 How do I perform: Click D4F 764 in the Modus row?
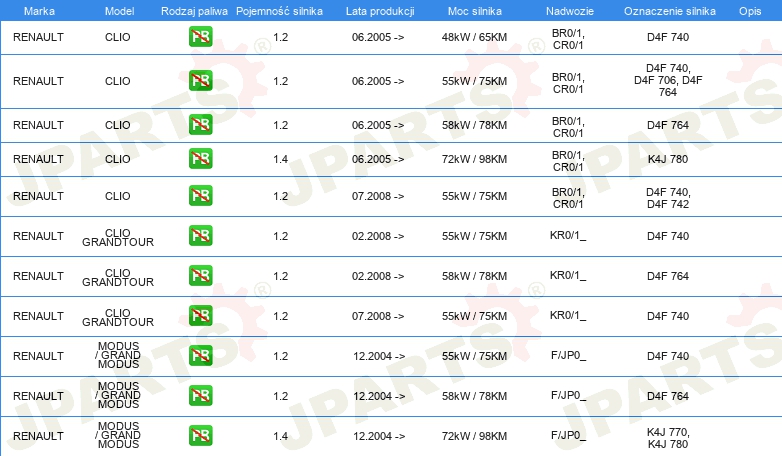coord(668,396)
